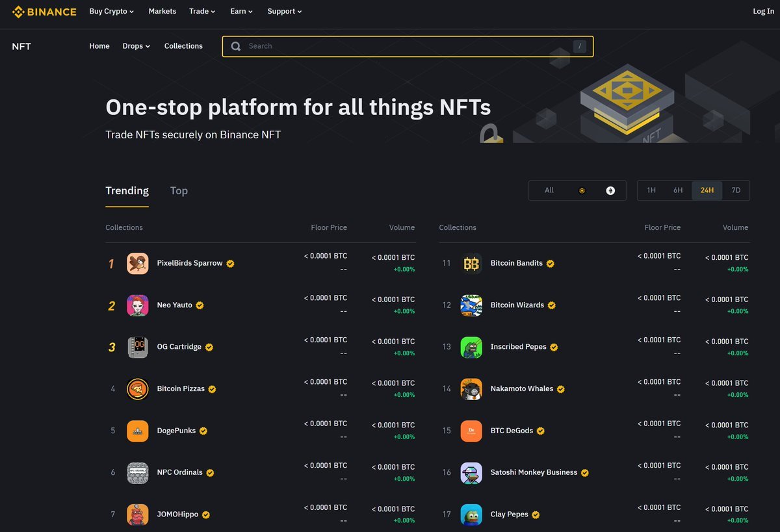The height and width of the screenshot is (532, 780).
Task: Filter by BNB chain icon
Action: (x=582, y=191)
